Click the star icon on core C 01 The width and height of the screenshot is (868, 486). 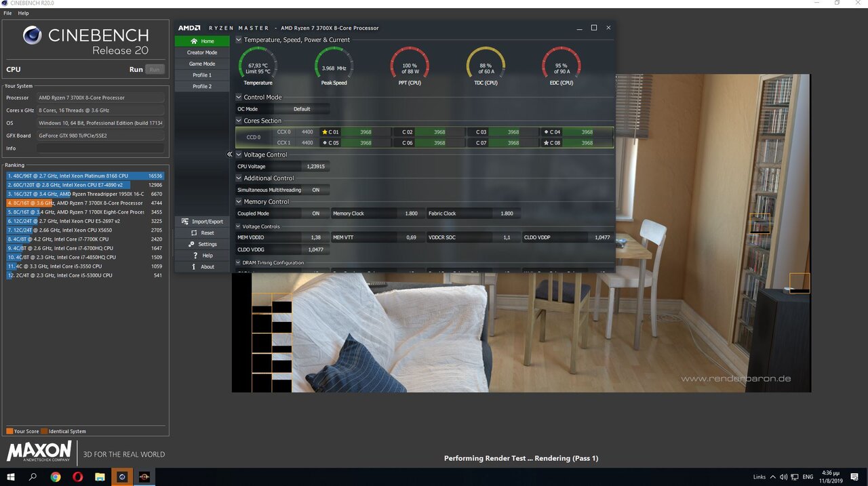[325, 132]
